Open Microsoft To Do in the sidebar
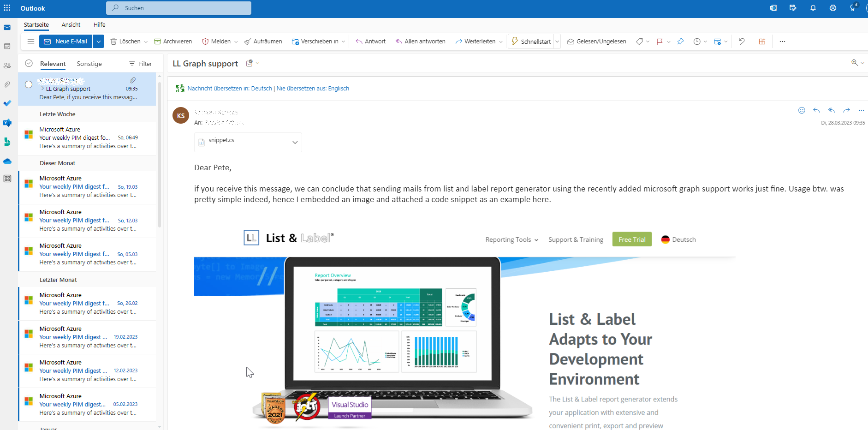This screenshot has height=430, width=868. point(7,103)
